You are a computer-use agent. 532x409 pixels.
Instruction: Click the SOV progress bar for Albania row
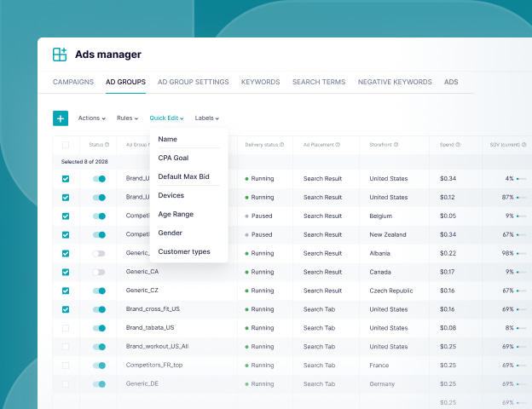point(521,254)
